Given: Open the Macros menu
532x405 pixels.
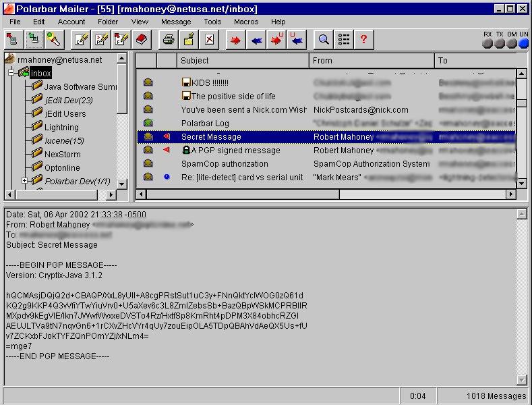Looking at the screenshot, I should coord(245,22).
